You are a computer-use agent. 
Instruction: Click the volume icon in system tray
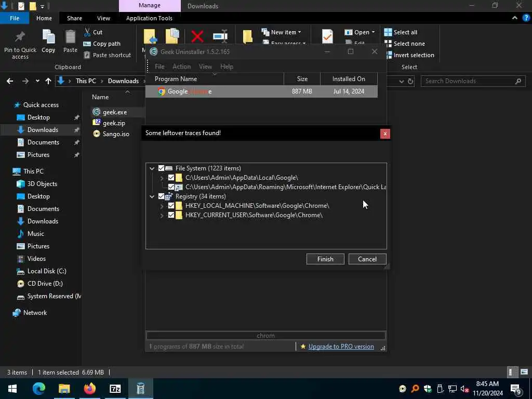[x=464, y=389]
